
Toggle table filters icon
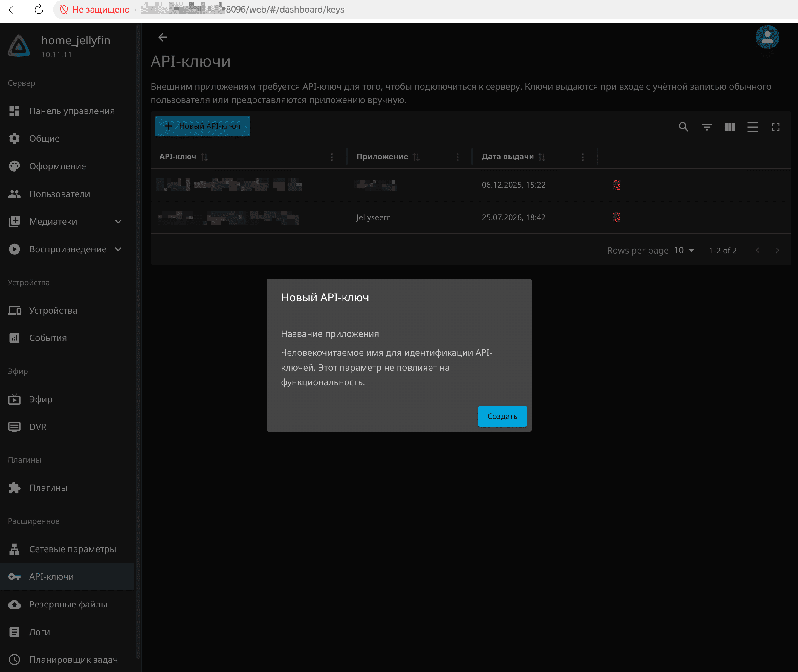pos(707,127)
